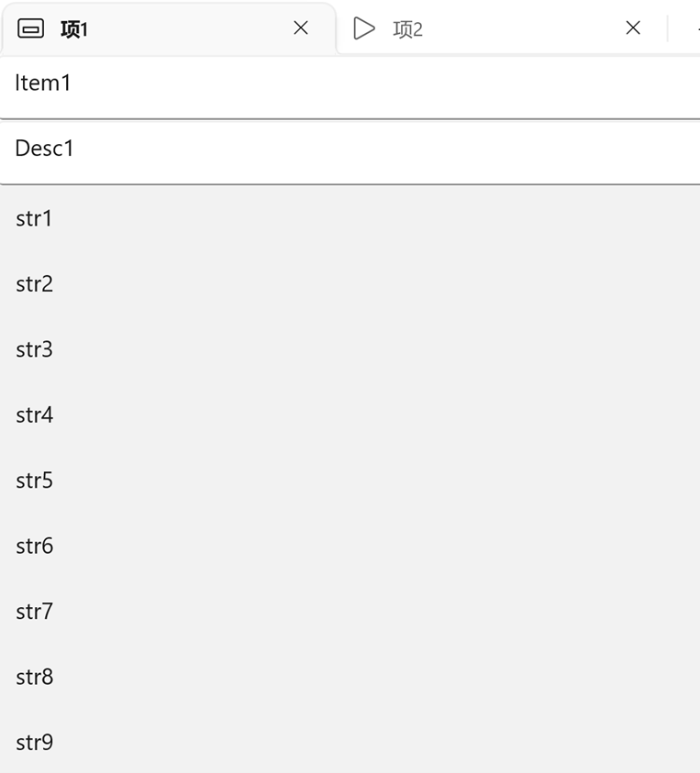This screenshot has height=773, width=700.
Task: Click the play icon on the 项2 tab
Action: coord(364,28)
